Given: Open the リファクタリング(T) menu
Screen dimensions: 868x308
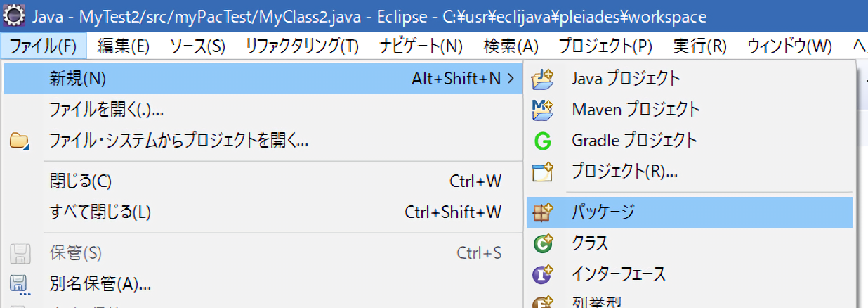Looking at the screenshot, I should pos(302,46).
